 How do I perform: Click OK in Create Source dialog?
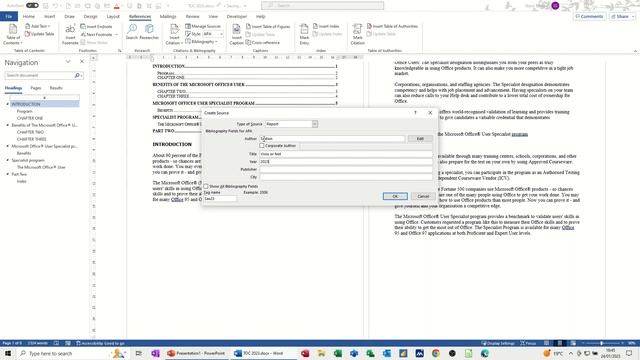[x=395, y=196]
